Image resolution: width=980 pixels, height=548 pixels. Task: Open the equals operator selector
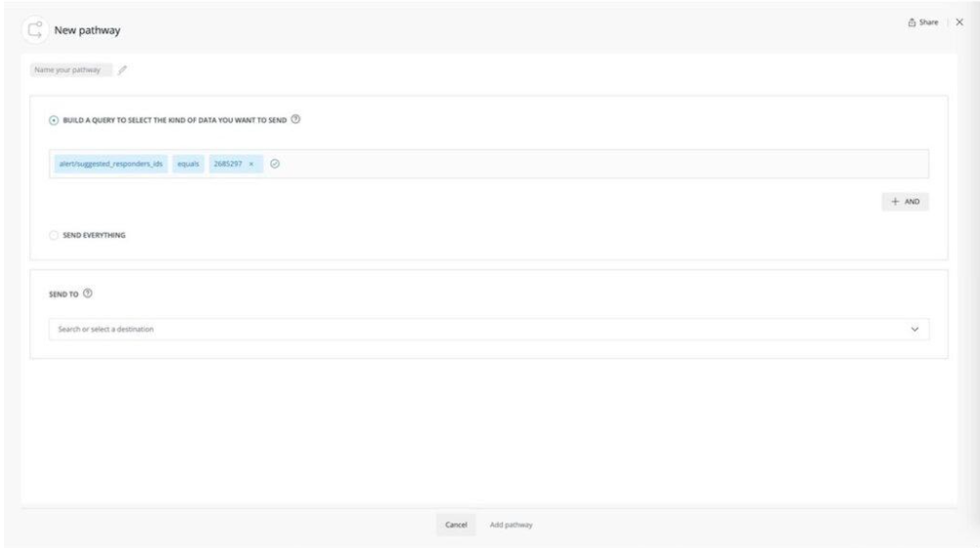188,163
